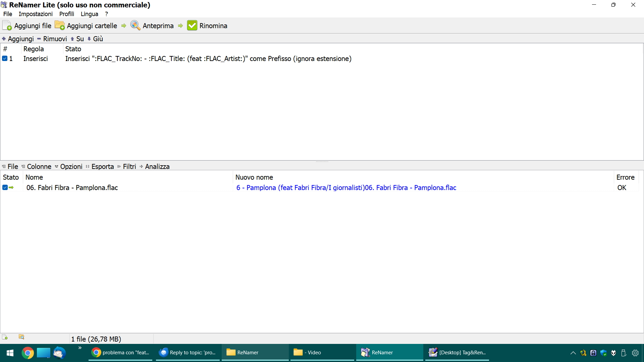Image resolution: width=644 pixels, height=362 pixels.
Task: Open the Opzioni dropdown menu
Action: (x=71, y=167)
